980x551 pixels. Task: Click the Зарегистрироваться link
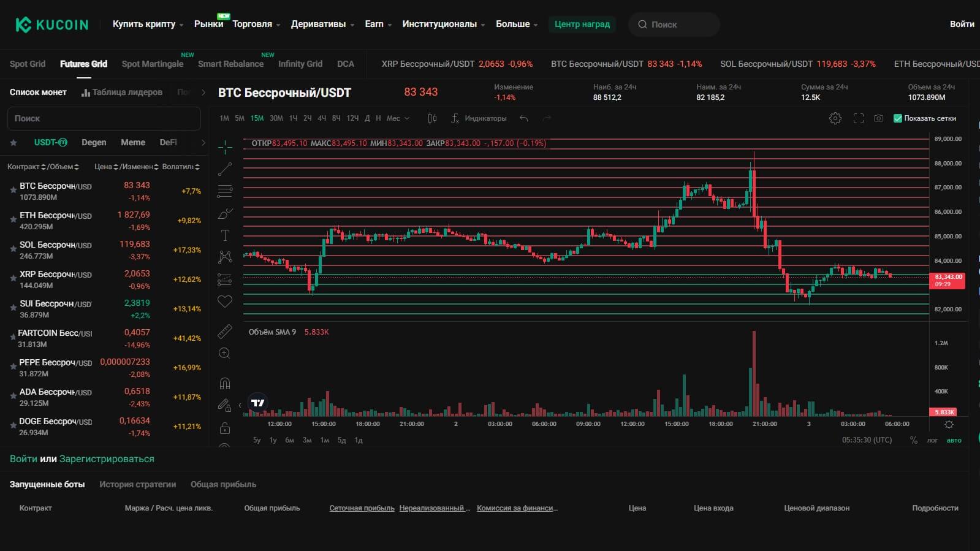pos(107,458)
